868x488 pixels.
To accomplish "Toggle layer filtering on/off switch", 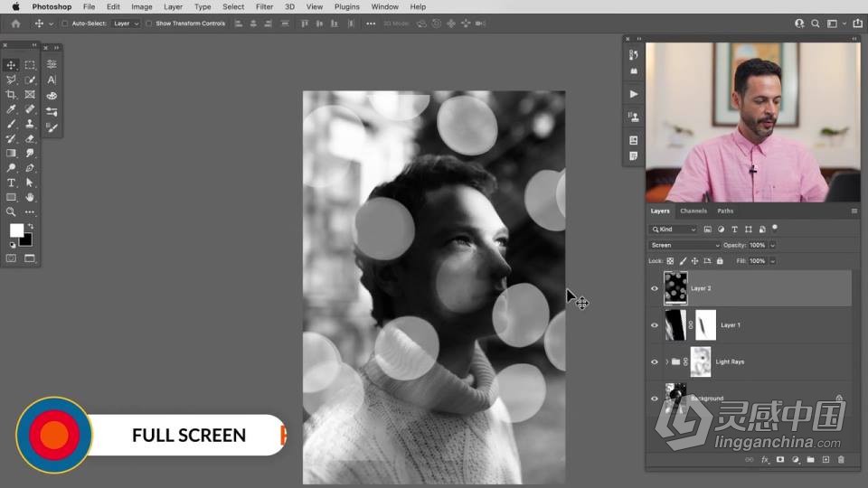I will coord(775,228).
